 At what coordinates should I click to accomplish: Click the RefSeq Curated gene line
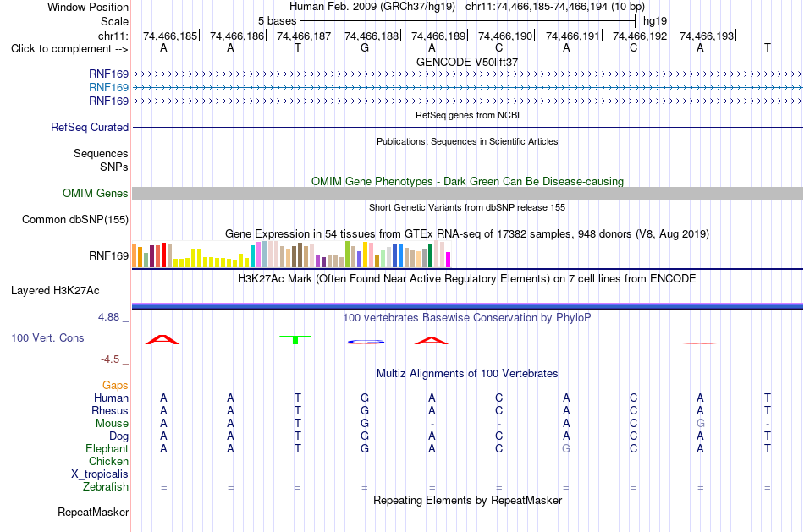[468, 127]
